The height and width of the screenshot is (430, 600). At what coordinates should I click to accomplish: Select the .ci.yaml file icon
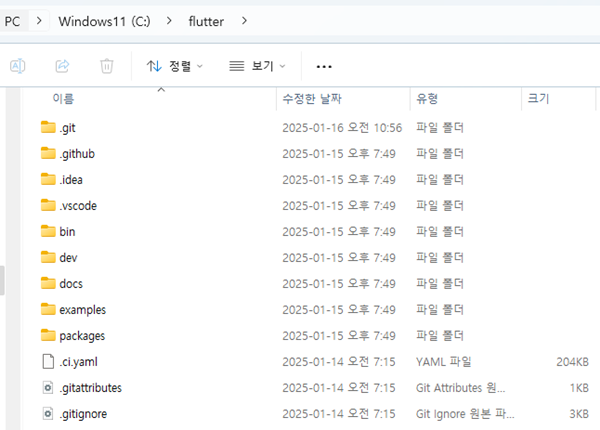click(48, 362)
